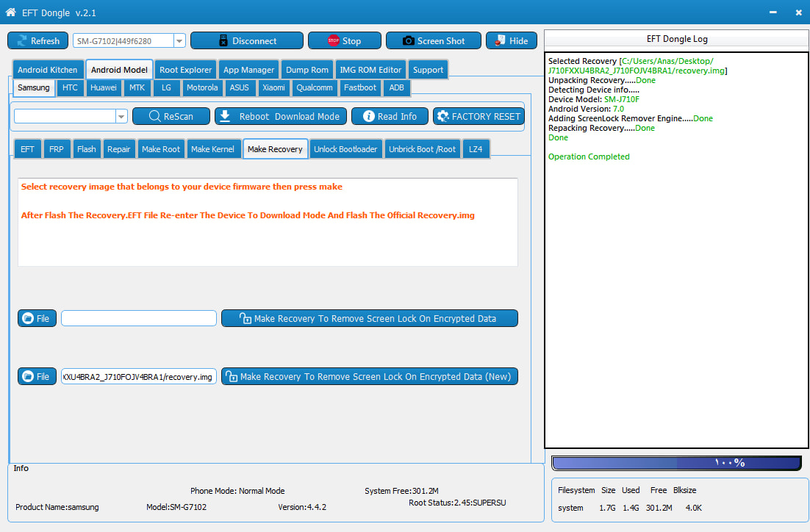
Task: Select the HTC brand tab
Action: pyautogui.click(x=70, y=87)
